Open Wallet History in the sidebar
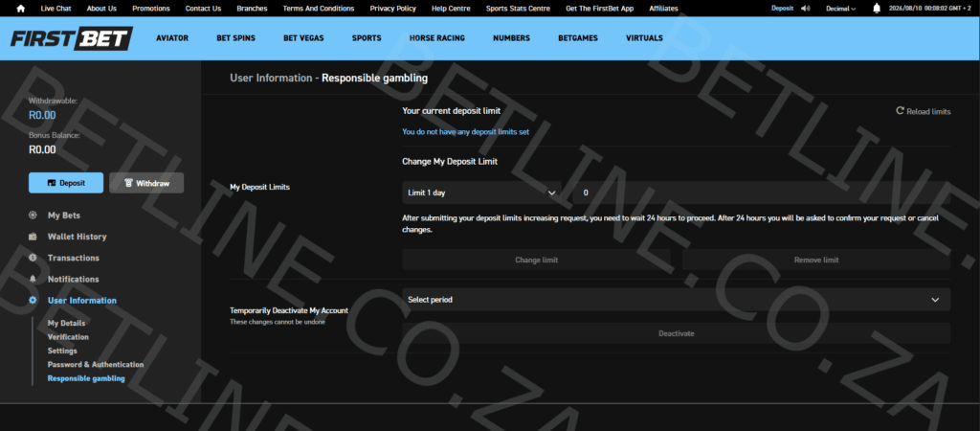 [77, 237]
